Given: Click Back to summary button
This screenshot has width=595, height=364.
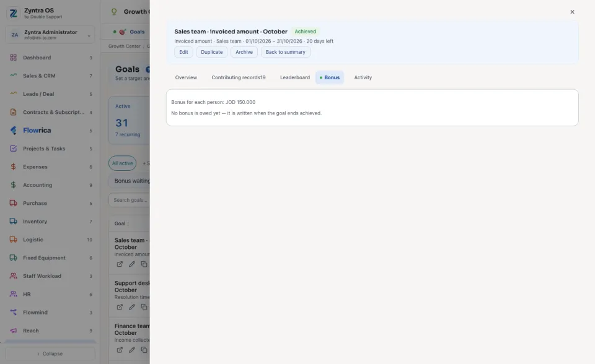Looking at the screenshot, I should click(285, 52).
